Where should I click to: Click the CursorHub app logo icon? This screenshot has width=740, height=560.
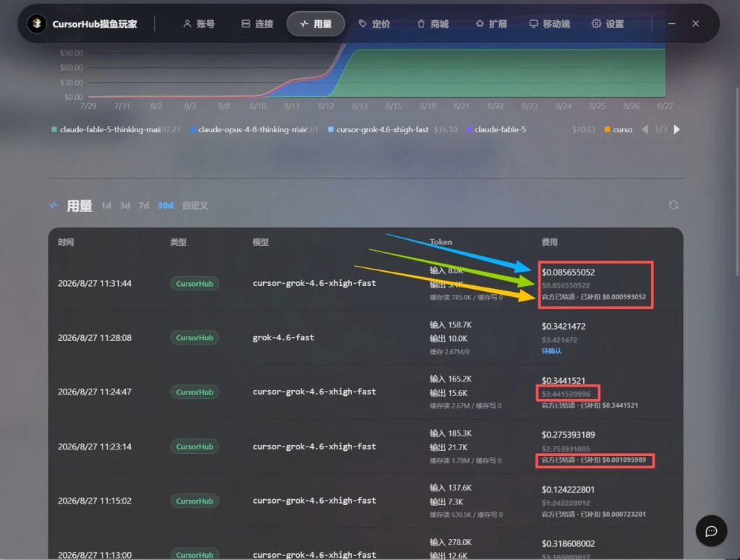[x=37, y=24]
